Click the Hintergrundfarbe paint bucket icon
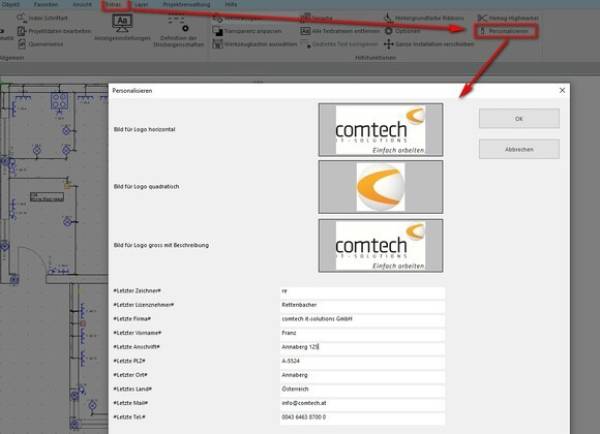Image resolution: width=600 pixels, height=434 pixels. click(x=388, y=18)
